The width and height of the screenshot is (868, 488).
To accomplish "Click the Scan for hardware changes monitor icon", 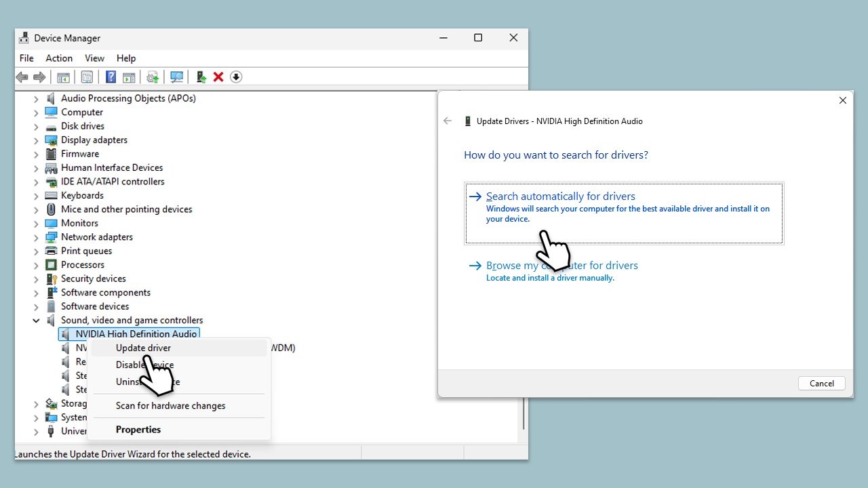I will click(x=177, y=77).
